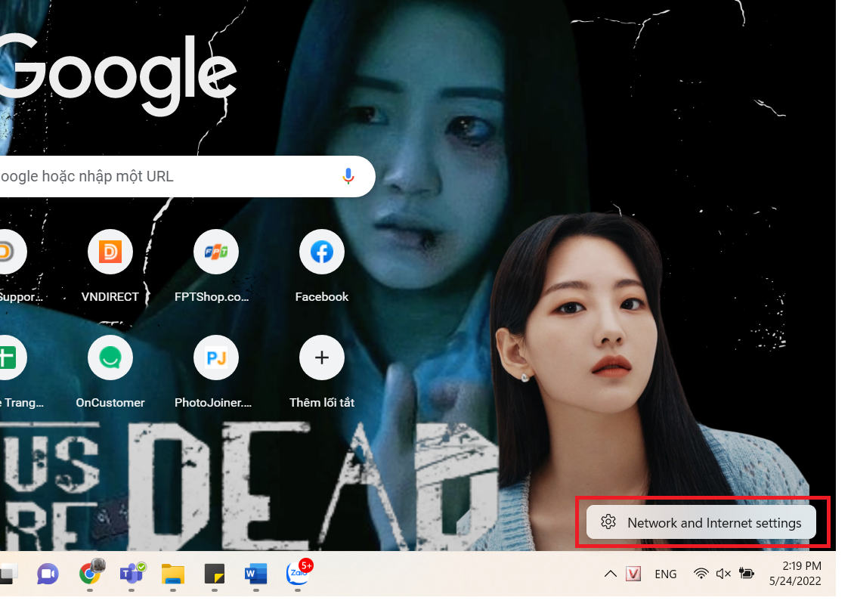This screenshot has width=851, height=616.
Task: Start voice search with the microphone icon
Action: (x=348, y=176)
